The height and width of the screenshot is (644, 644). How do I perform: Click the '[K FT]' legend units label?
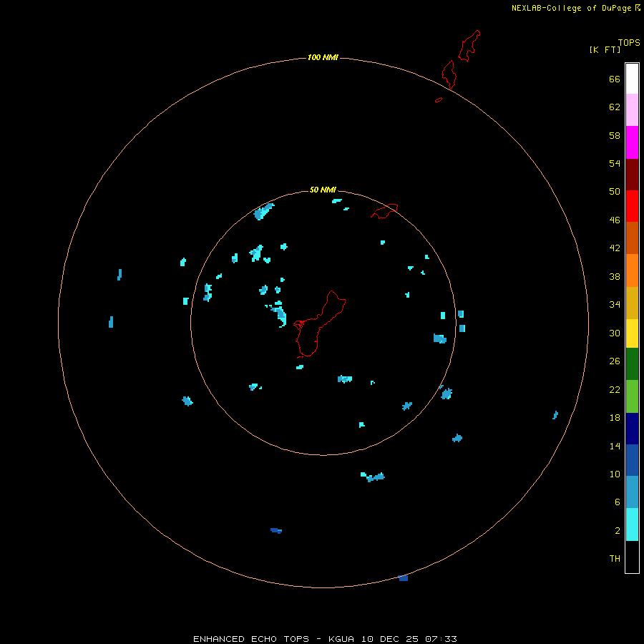[x=605, y=49]
